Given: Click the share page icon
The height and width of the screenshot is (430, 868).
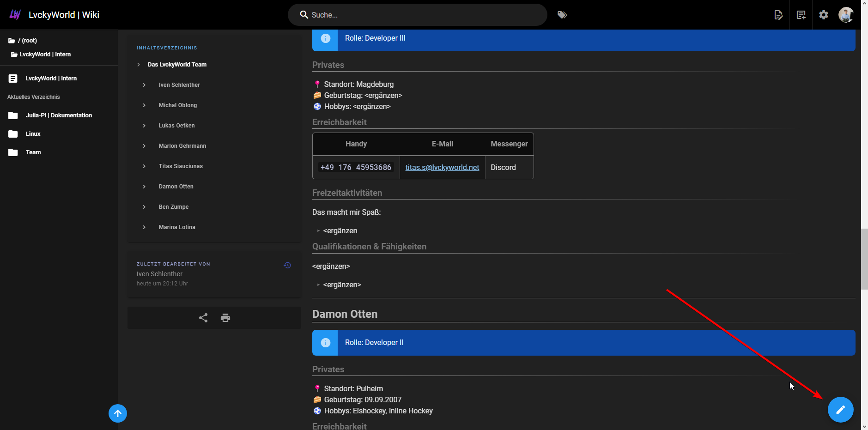Looking at the screenshot, I should 203,318.
